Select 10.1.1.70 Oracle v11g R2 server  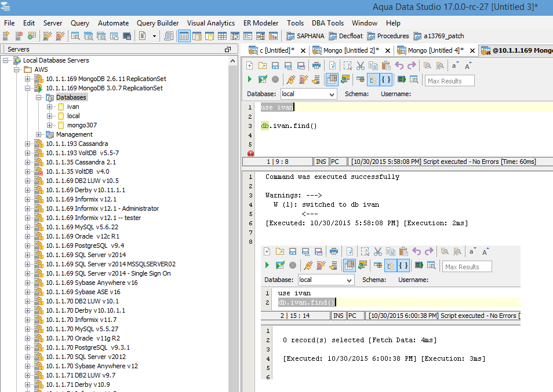coord(83,339)
